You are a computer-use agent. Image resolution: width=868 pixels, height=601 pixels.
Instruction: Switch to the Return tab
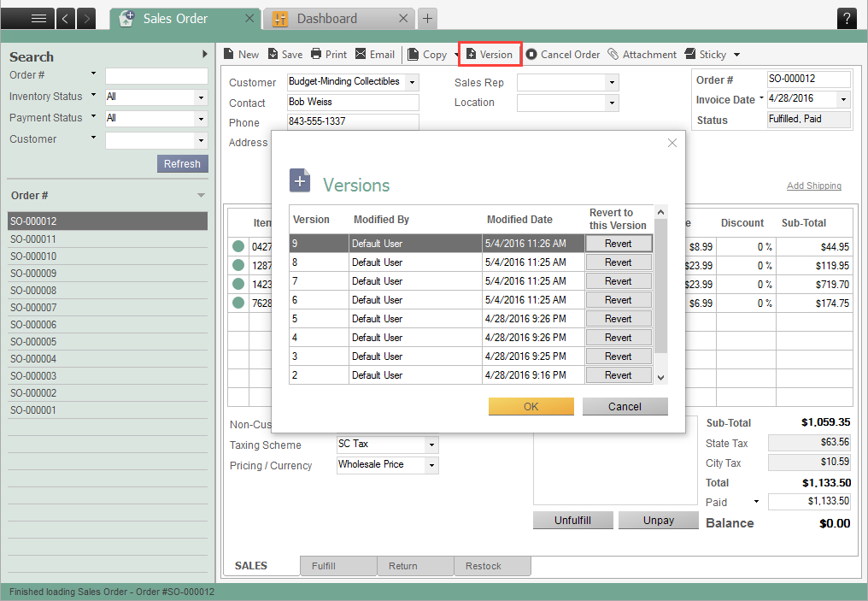[415, 566]
